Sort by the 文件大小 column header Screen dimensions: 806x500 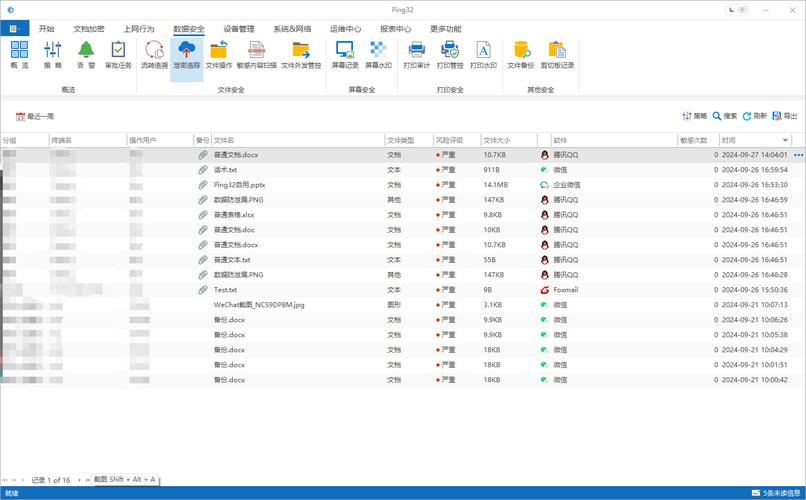pyautogui.click(x=508, y=140)
